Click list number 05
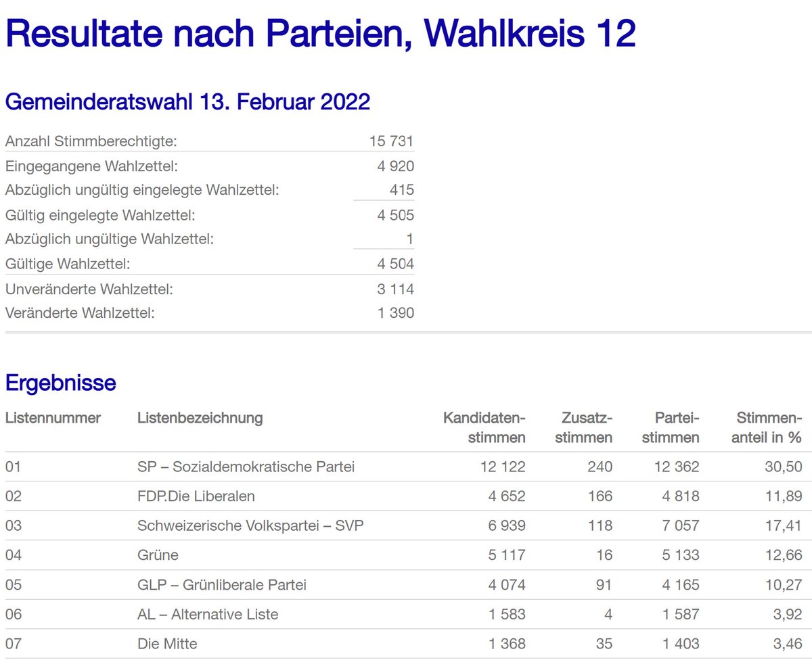 point(14,584)
